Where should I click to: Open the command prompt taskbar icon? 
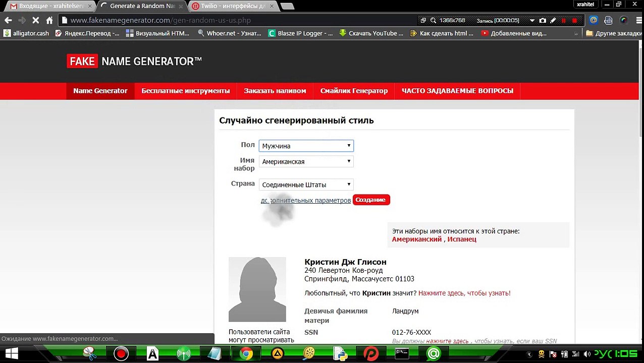pos(402,354)
